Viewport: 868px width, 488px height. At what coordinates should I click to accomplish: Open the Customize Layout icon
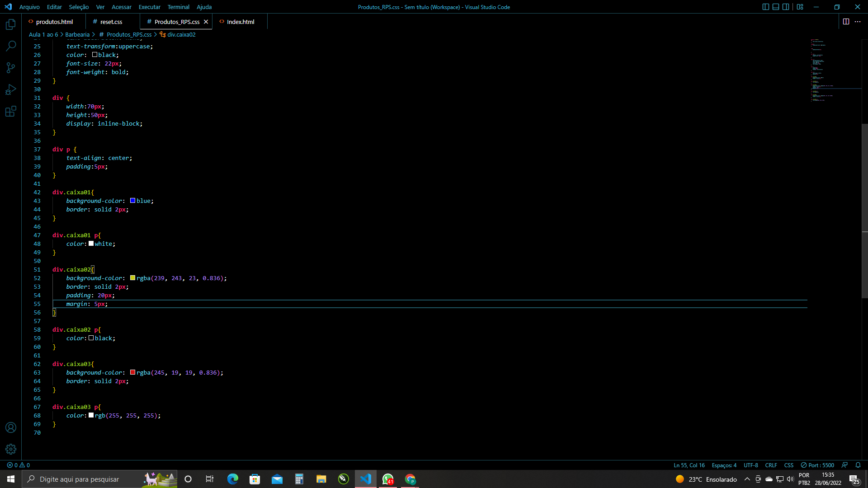[800, 7]
